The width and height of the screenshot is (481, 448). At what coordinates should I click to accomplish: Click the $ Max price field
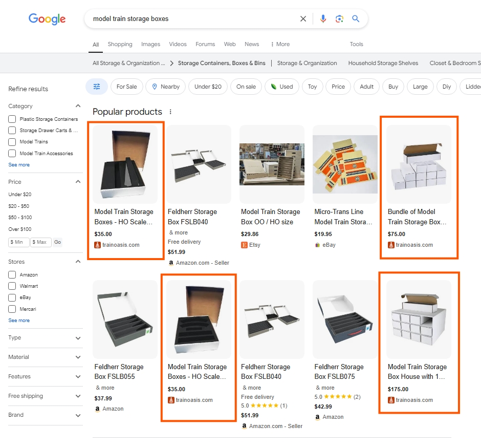click(41, 242)
